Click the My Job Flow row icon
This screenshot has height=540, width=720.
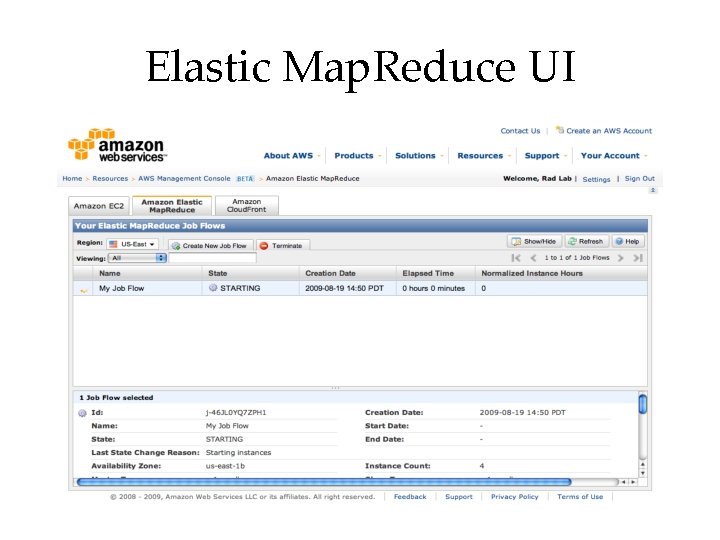point(84,290)
